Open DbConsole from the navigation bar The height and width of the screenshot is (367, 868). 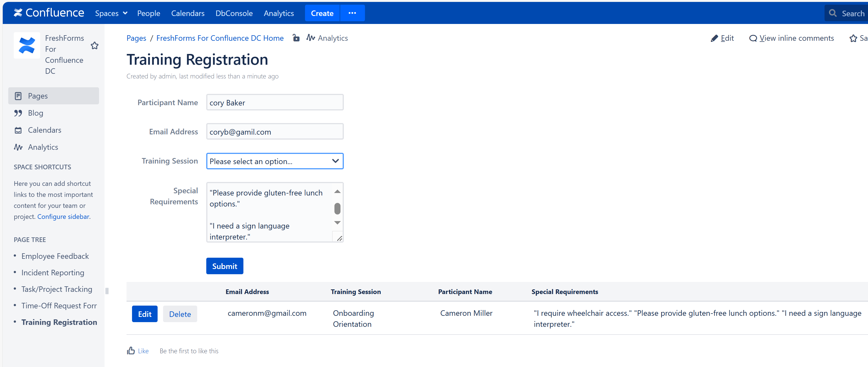234,13
